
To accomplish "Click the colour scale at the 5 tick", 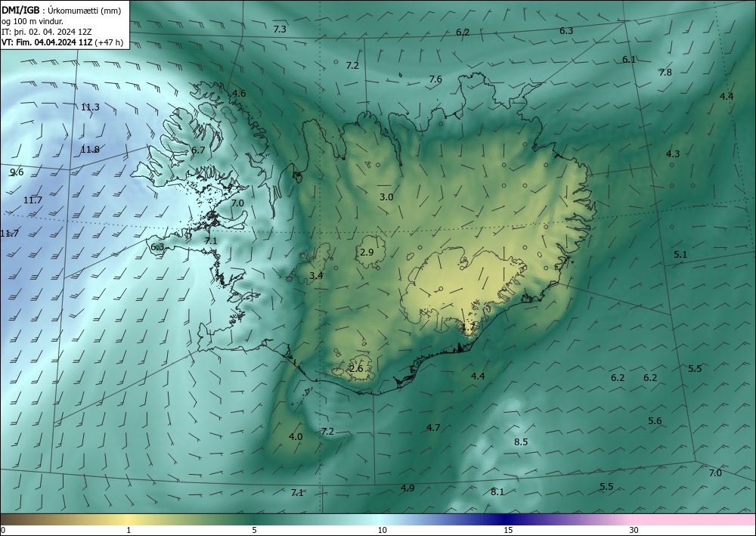I will click(x=254, y=530).
